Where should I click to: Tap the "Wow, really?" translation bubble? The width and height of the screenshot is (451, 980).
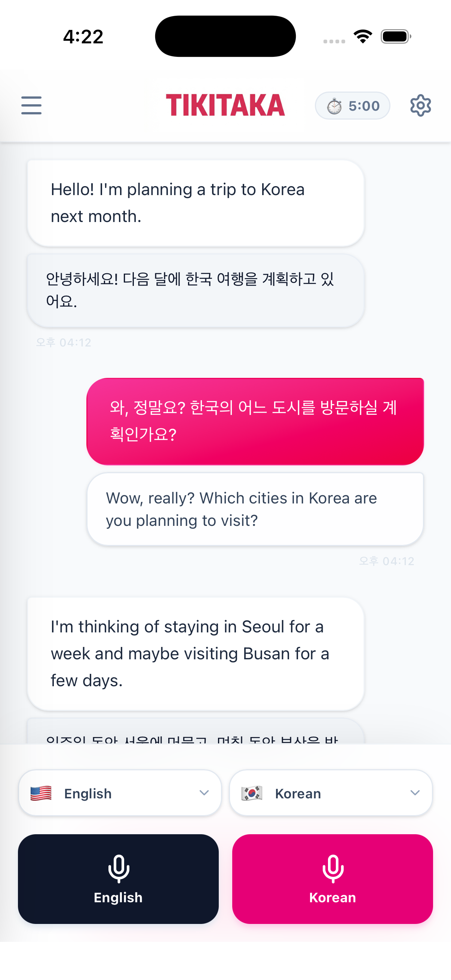pyautogui.click(x=255, y=509)
